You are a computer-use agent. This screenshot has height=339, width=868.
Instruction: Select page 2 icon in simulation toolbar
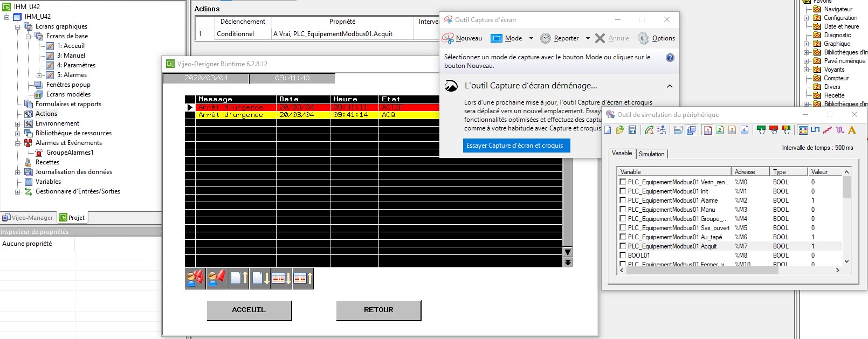(x=720, y=130)
